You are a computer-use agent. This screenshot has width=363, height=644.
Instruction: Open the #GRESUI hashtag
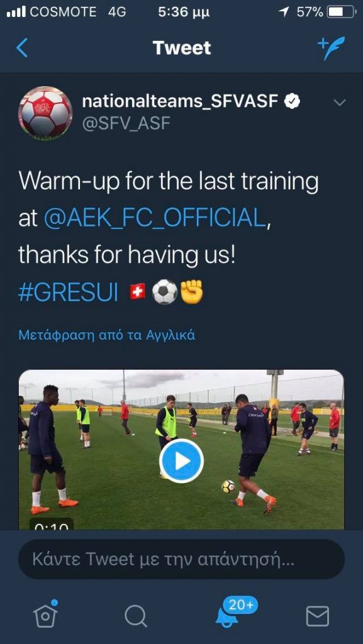(x=68, y=292)
